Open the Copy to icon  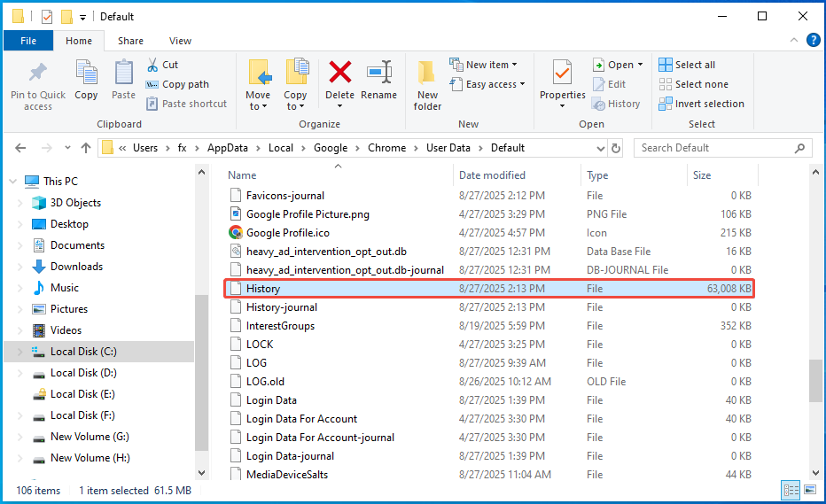[x=297, y=72]
